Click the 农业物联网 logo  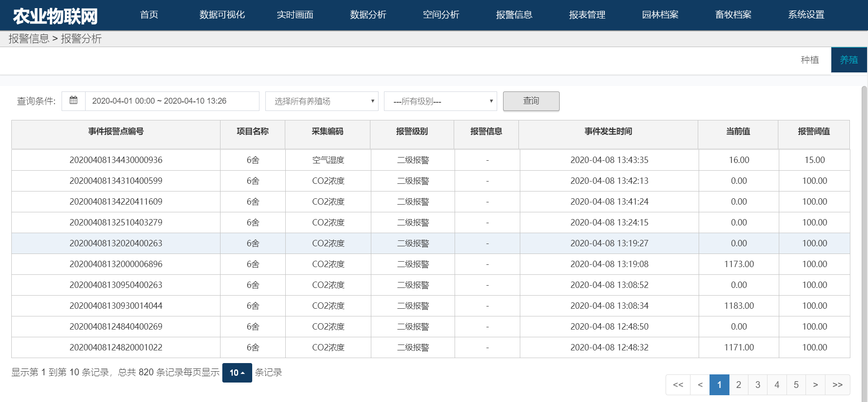pyautogui.click(x=55, y=16)
